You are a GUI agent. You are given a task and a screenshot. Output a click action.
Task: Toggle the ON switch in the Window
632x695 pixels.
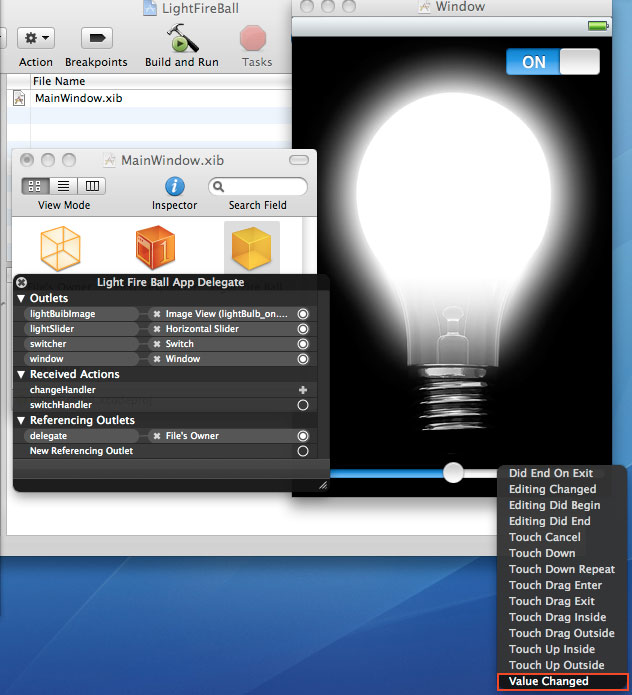coord(553,62)
